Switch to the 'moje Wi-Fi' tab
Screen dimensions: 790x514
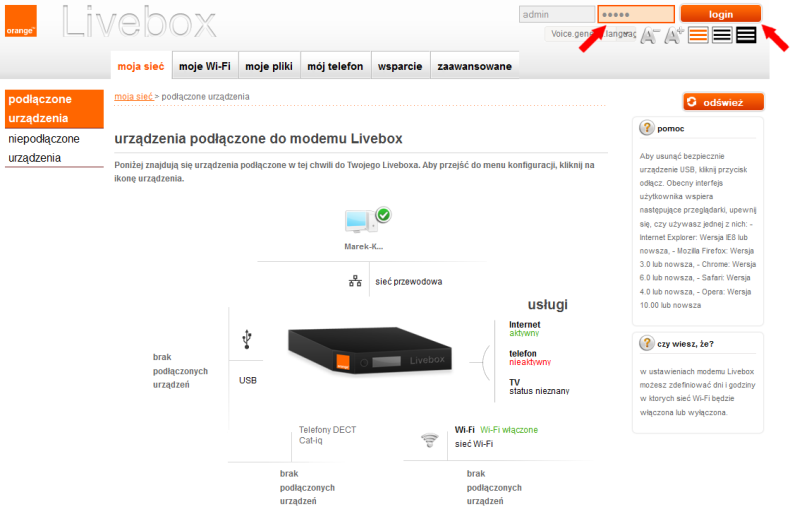point(205,66)
